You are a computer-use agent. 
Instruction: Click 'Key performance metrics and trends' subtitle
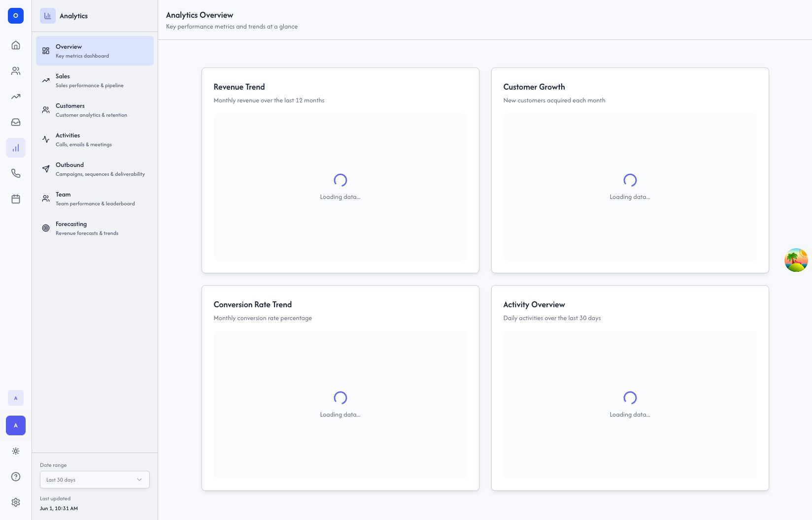(232, 27)
